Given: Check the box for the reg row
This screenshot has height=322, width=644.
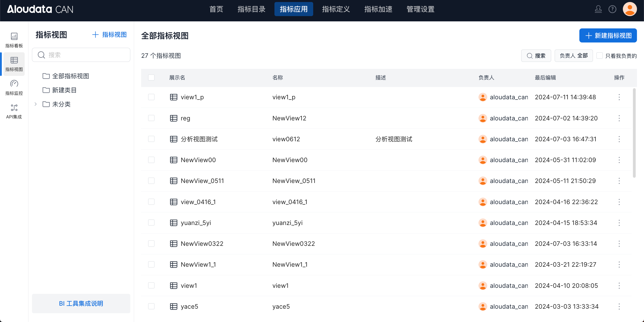Looking at the screenshot, I should click(x=151, y=118).
